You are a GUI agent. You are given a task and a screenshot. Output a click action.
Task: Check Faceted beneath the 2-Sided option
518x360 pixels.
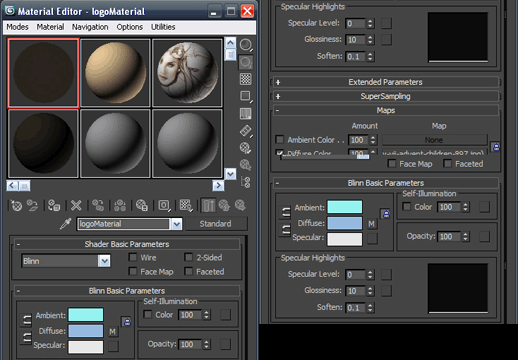coord(189,271)
